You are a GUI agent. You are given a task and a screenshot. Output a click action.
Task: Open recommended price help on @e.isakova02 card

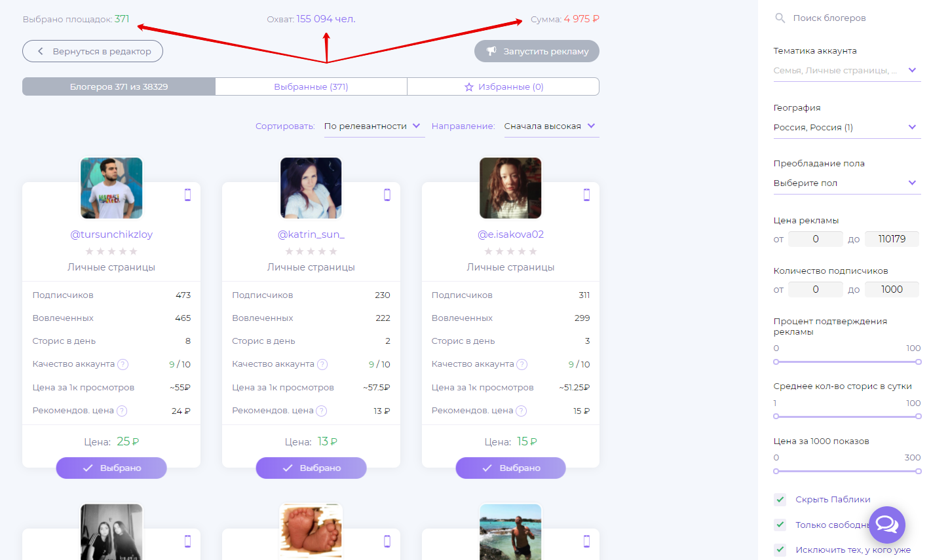(x=521, y=411)
